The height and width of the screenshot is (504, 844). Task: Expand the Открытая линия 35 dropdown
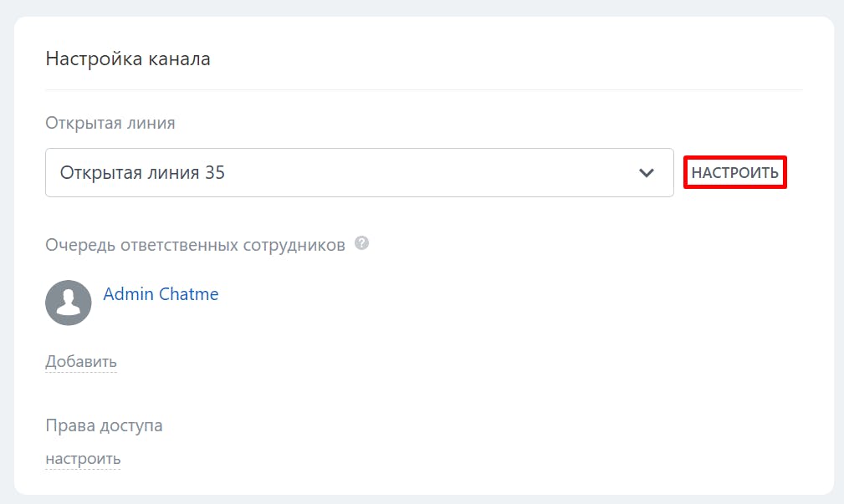tap(359, 173)
